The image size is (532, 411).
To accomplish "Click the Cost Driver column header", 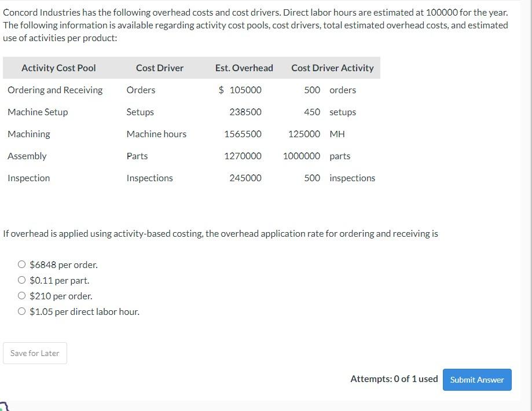I will pyautogui.click(x=159, y=68).
